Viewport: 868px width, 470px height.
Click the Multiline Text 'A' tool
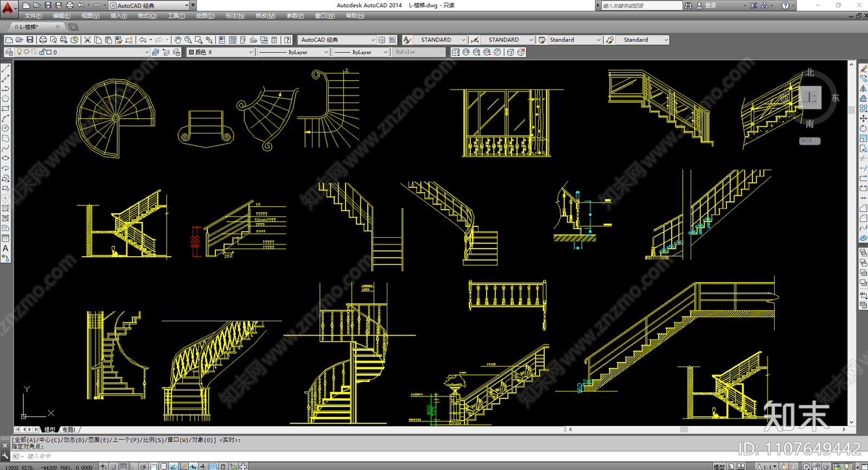click(x=5, y=248)
